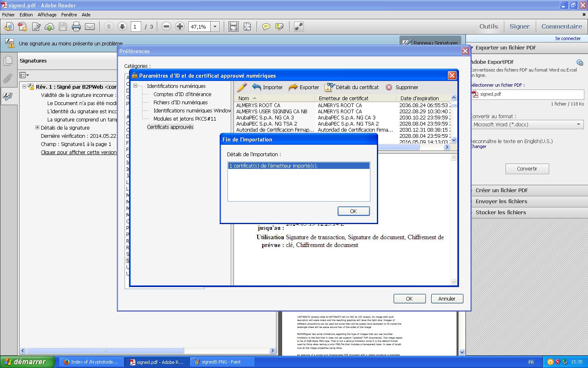Open the Microsoft Word format dropdown

579,124
